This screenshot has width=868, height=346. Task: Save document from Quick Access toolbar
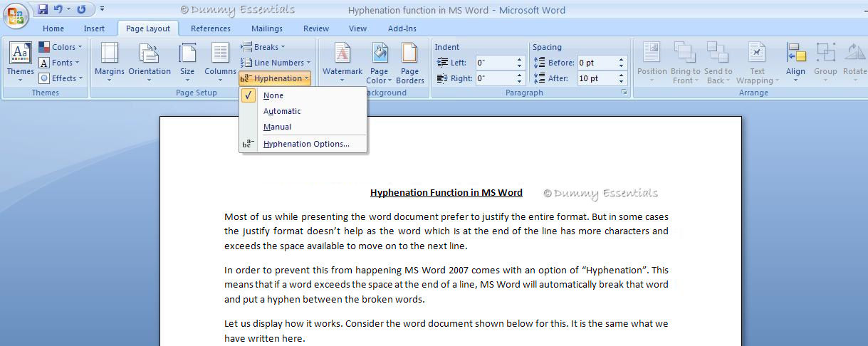(x=43, y=10)
